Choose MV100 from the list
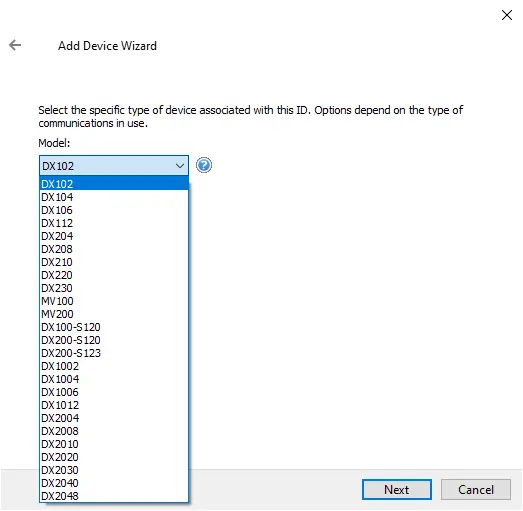Image resolution: width=523 pixels, height=511 pixels. pos(114,301)
